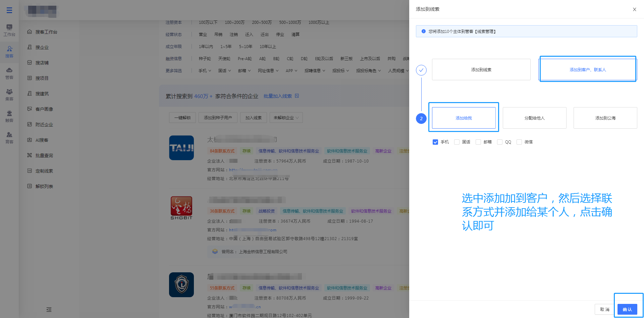Select the 搜客 sidebar icon

click(x=9, y=52)
